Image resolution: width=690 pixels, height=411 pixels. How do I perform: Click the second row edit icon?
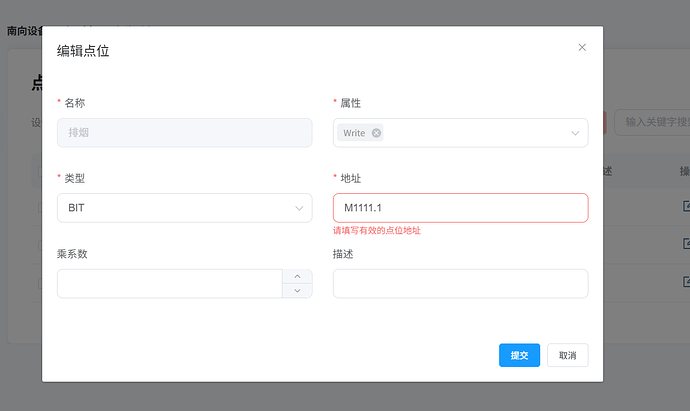(686, 243)
